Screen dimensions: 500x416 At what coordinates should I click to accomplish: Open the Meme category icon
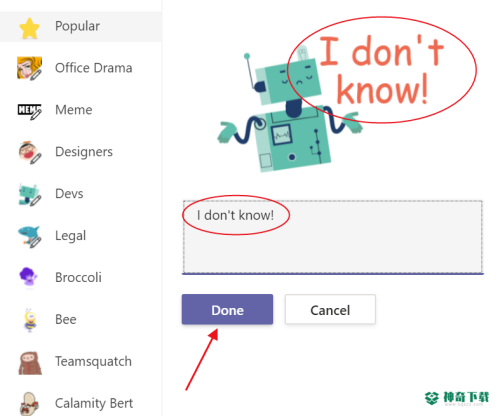click(x=29, y=111)
